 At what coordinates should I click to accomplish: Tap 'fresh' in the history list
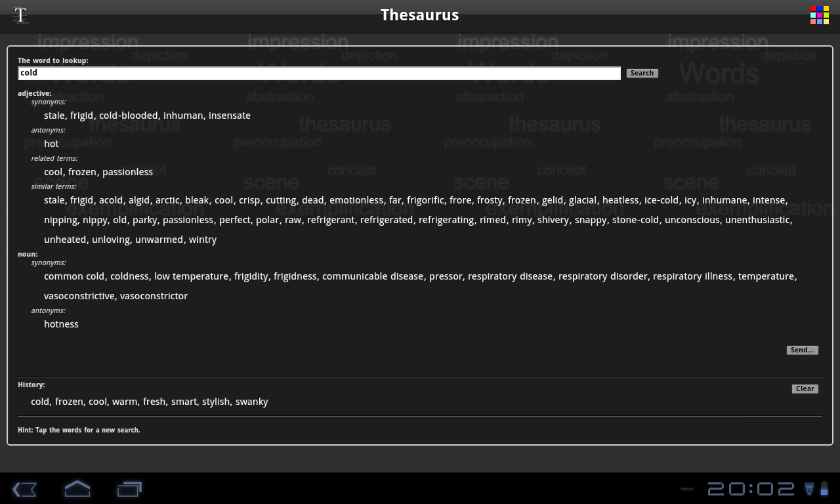coord(154,402)
